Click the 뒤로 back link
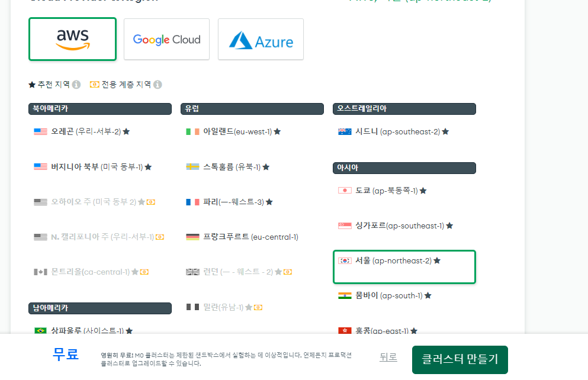Image resolution: width=588 pixels, height=380 pixels. pos(388,357)
